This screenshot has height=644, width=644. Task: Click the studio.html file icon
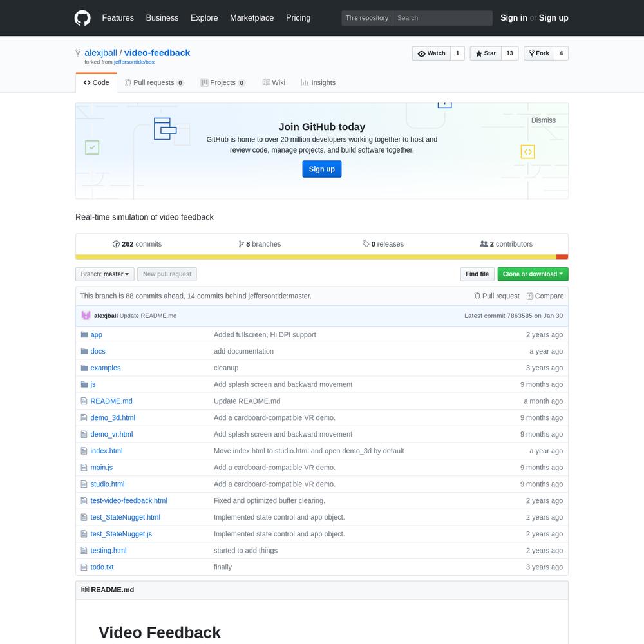(84, 484)
